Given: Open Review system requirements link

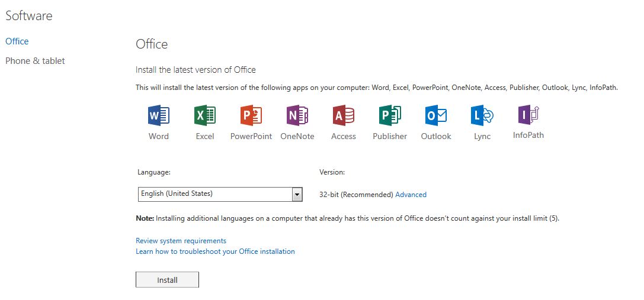Looking at the screenshot, I should 181,241.
